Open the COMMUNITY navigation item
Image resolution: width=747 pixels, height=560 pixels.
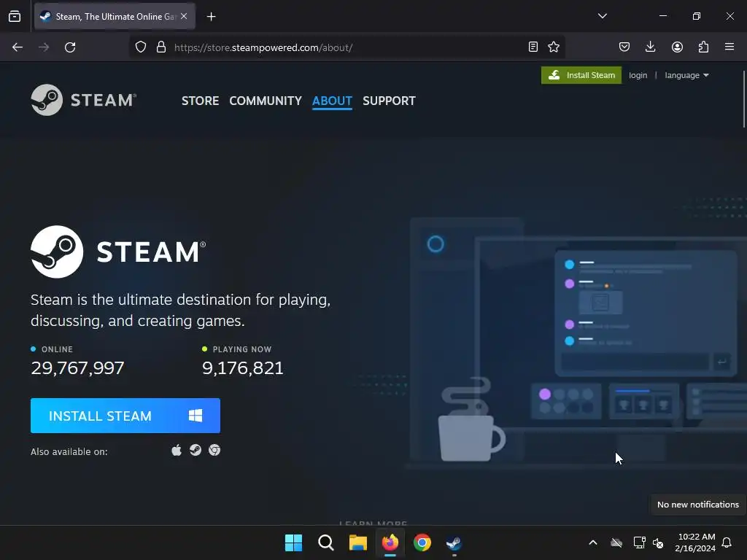266,101
